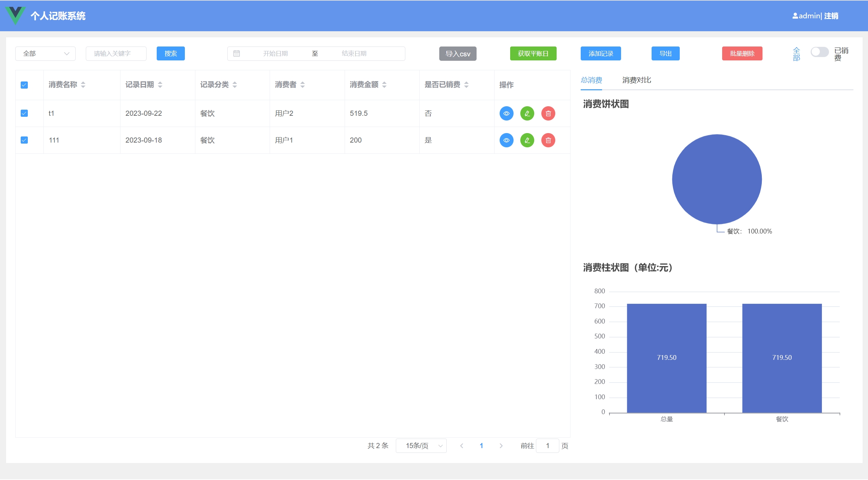
Task: Click the trash icon for record 111
Action: coord(548,140)
